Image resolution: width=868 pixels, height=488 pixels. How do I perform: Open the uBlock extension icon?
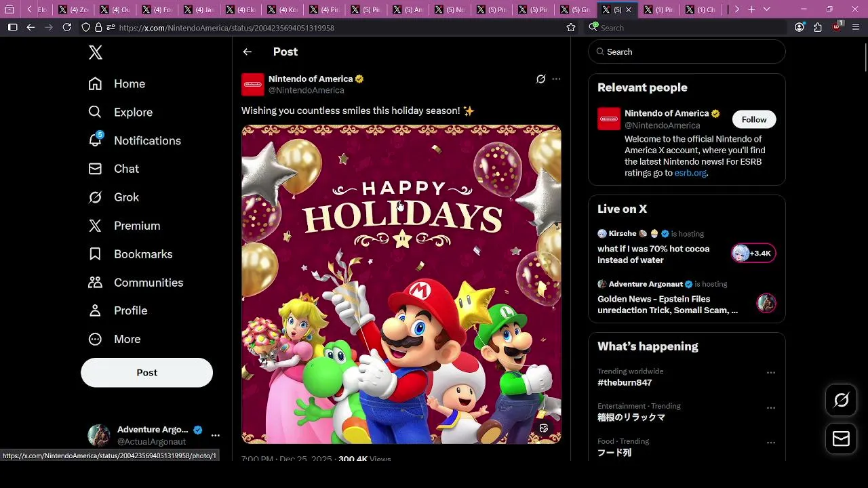(x=837, y=27)
